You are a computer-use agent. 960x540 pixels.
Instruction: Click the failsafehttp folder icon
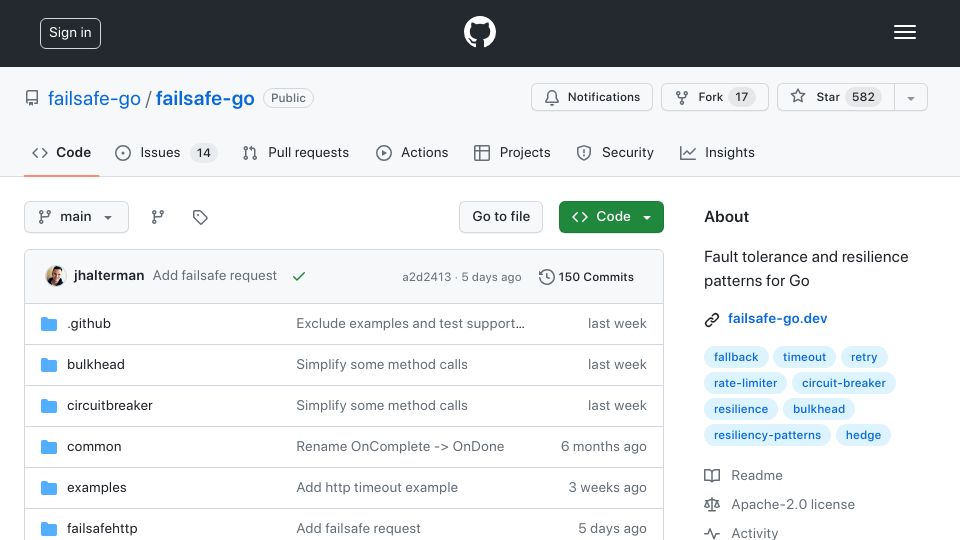(49, 528)
